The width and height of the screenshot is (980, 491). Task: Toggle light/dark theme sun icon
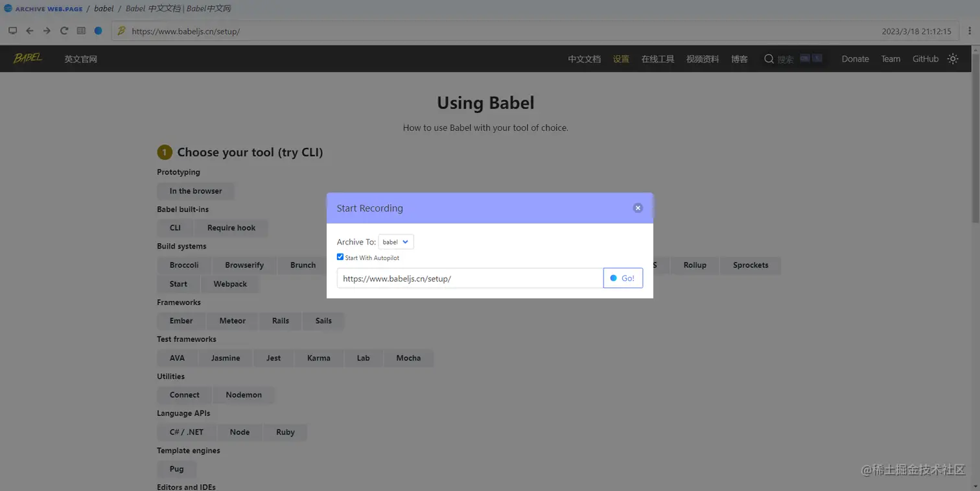coord(952,58)
